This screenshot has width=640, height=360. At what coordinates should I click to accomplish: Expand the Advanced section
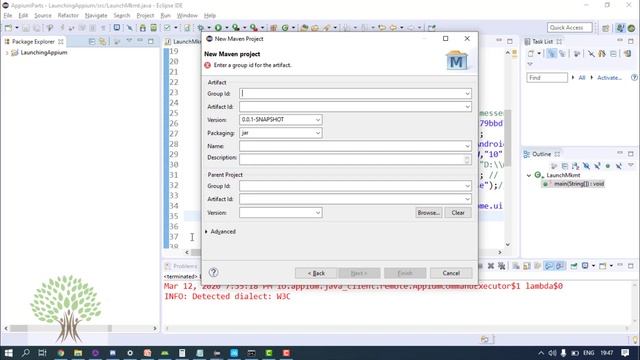point(220,231)
